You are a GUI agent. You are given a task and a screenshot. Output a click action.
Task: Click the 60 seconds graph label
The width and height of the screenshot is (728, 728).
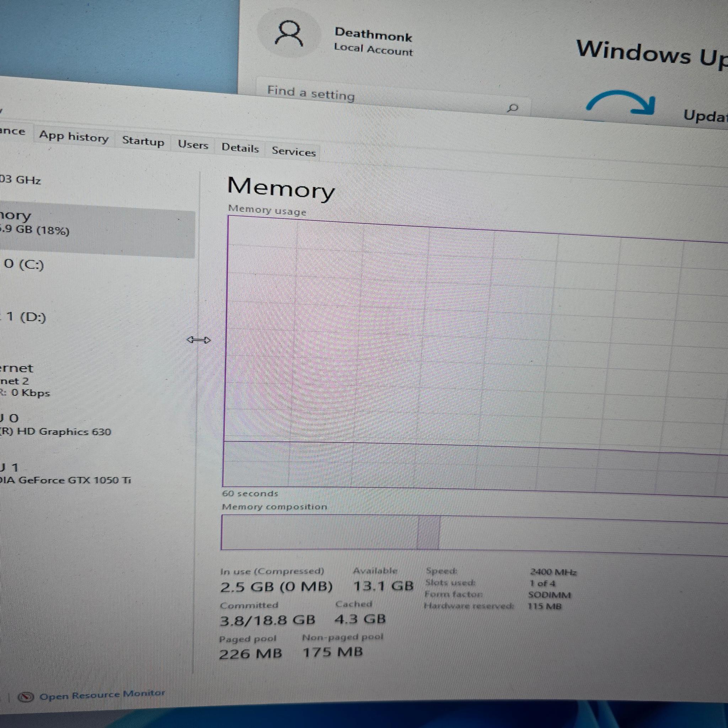click(x=250, y=493)
